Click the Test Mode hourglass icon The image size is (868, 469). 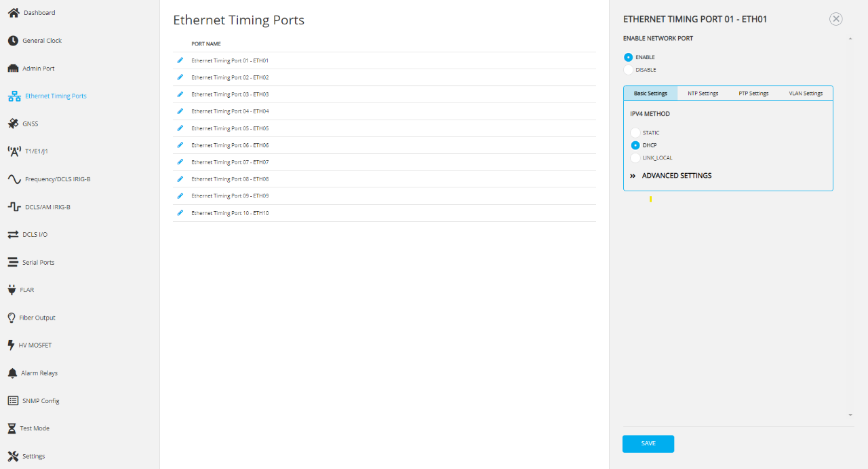tap(12, 428)
